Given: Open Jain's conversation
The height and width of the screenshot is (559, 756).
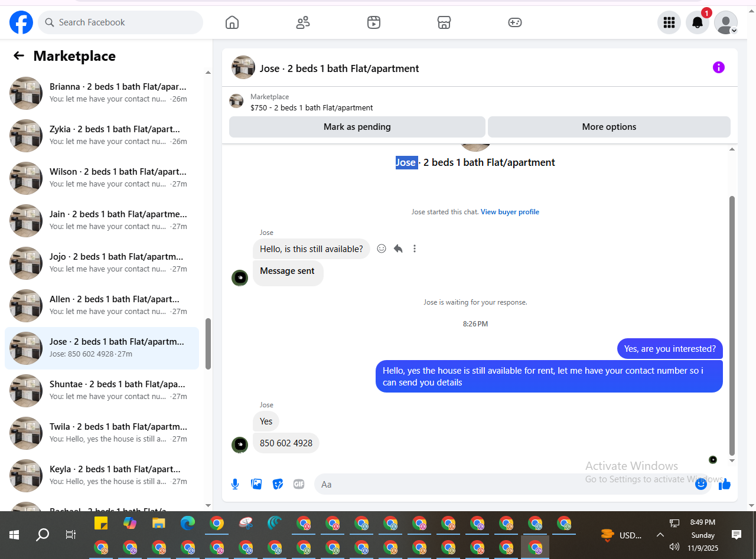Looking at the screenshot, I should coord(102,221).
